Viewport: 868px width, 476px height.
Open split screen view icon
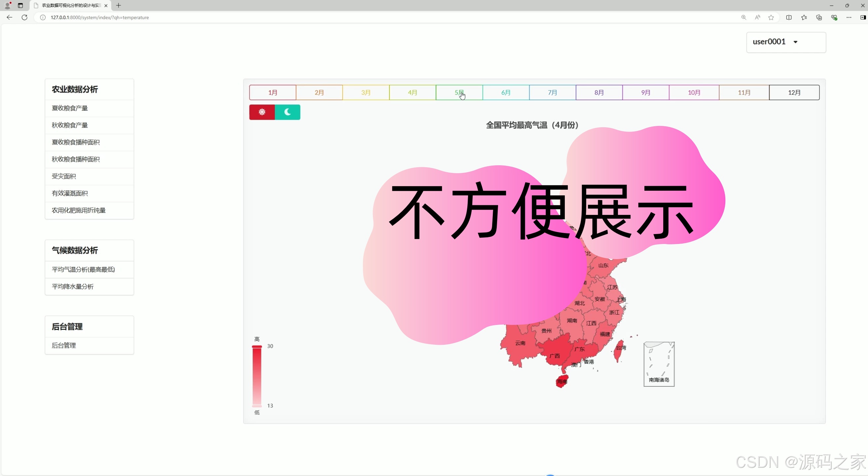789,17
